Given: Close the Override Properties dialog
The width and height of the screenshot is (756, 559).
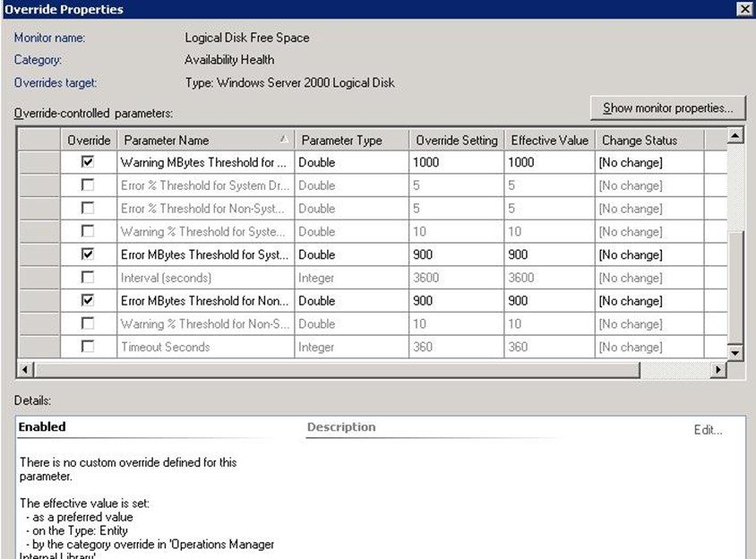Looking at the screenshot, I should point(743,9).
